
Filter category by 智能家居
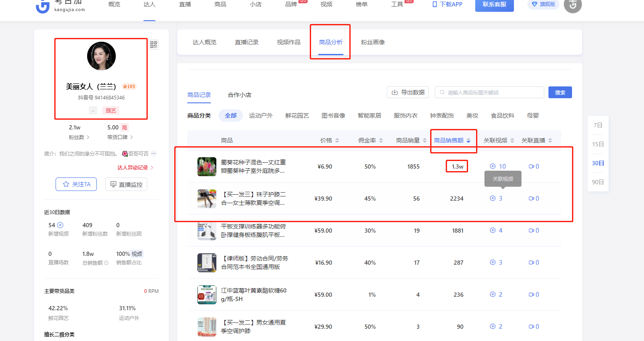tap(370, 115)
